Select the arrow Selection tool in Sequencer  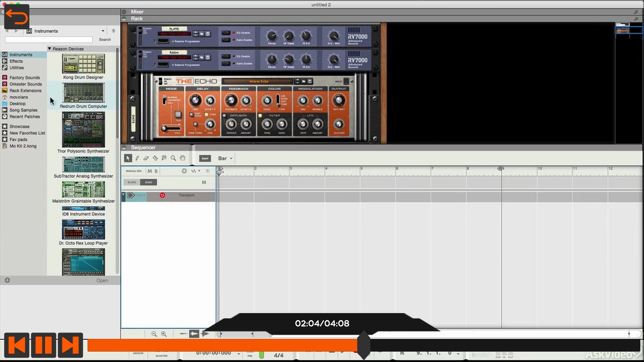click(x=128, y=158)
